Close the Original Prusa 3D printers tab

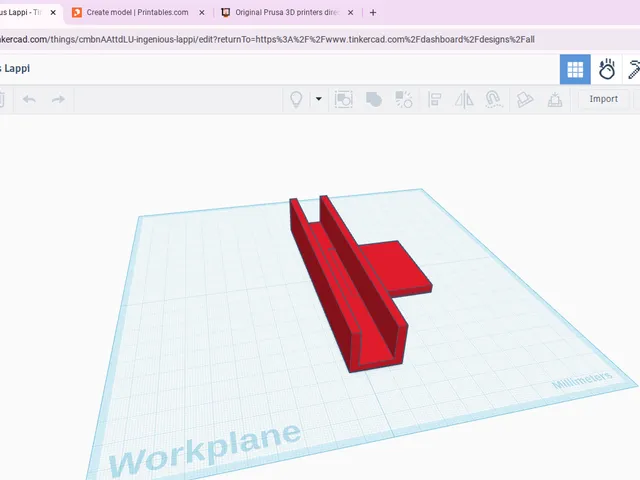[x=350, y=13]
